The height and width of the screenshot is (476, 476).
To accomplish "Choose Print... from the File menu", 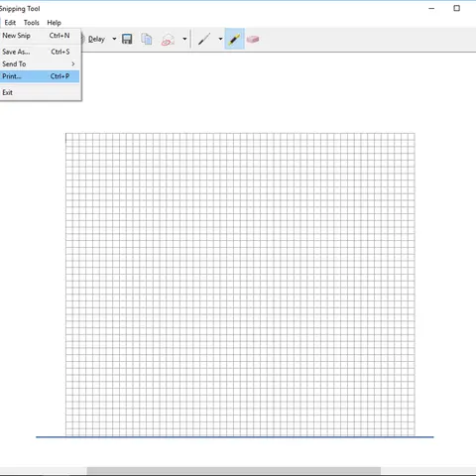I will coord(40,76).
